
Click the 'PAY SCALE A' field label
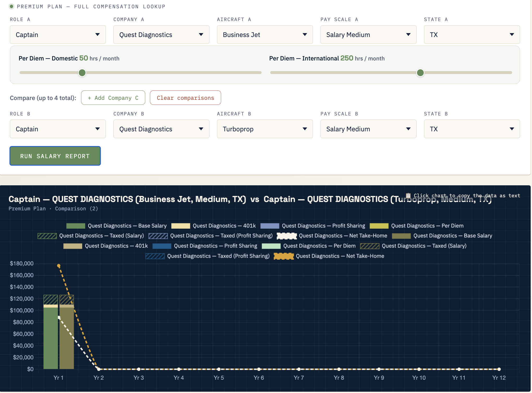[x=339, y=19]
